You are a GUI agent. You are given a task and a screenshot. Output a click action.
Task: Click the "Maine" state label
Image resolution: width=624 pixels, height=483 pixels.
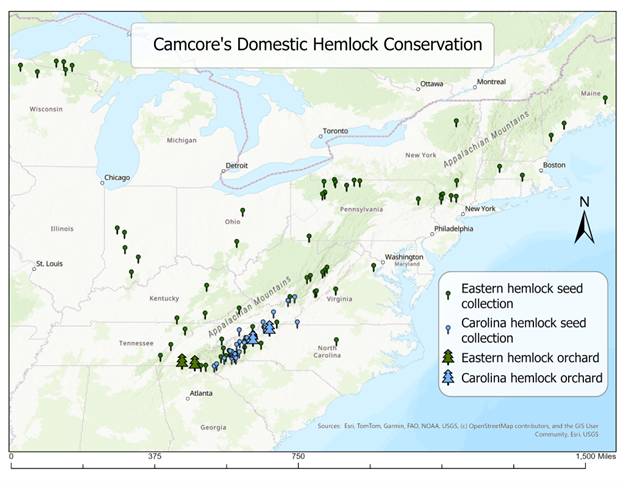click(x=590, y=93)
